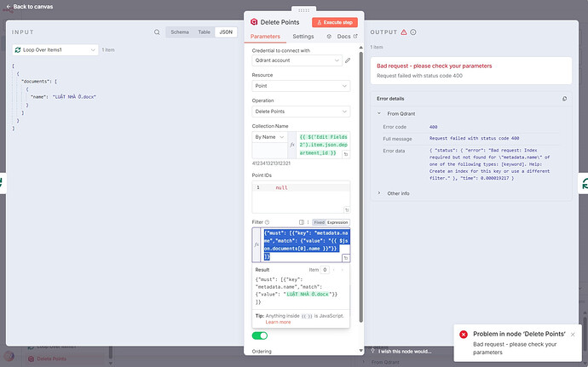Edit the Qdrant credential with pencil icon
This screenshot has height=367, width=588.
348,60
